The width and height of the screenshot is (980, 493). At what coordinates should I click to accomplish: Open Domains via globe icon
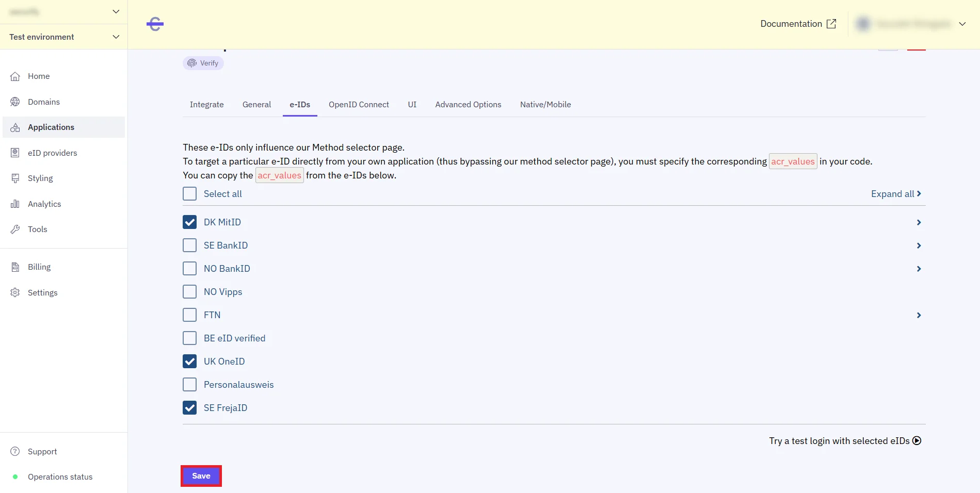15,102
